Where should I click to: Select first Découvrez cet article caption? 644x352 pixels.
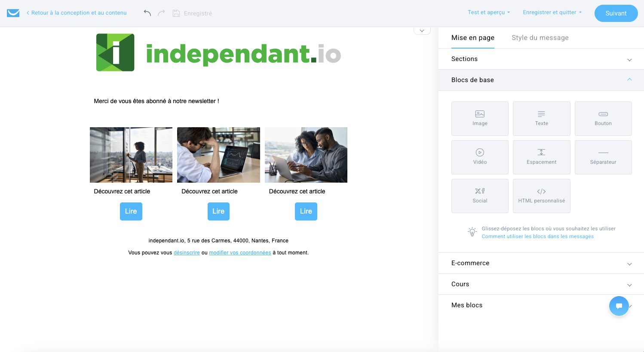click(122, 191)
